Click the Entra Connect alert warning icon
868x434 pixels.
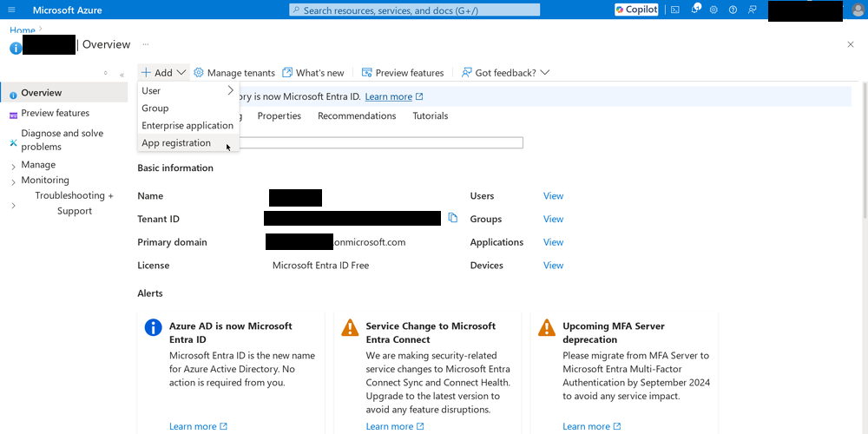(x=350, y=327)
